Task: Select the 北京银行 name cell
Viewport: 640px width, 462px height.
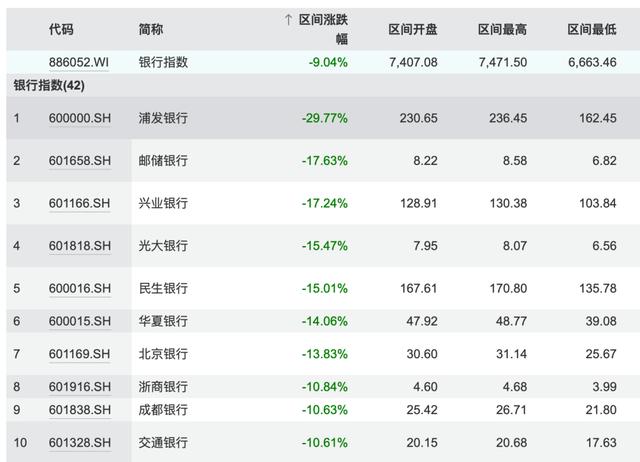Action: coord(163,354)
